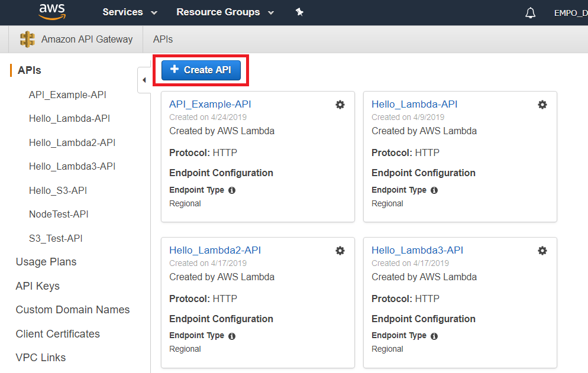Select NodeTest-API in sidebar list
Image resolution: width=588 pixels, height=373 pixels.
(x=59, y=215)
